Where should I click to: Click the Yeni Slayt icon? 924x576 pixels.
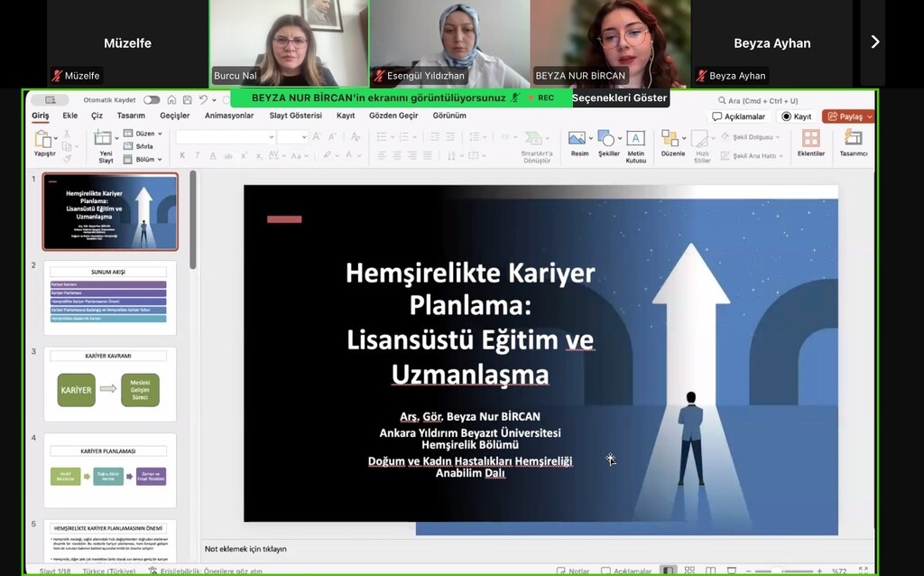[x=103, y=138]
